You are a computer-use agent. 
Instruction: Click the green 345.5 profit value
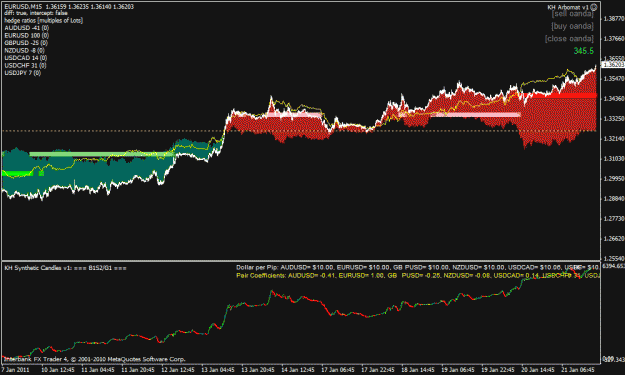pos(584,51)
